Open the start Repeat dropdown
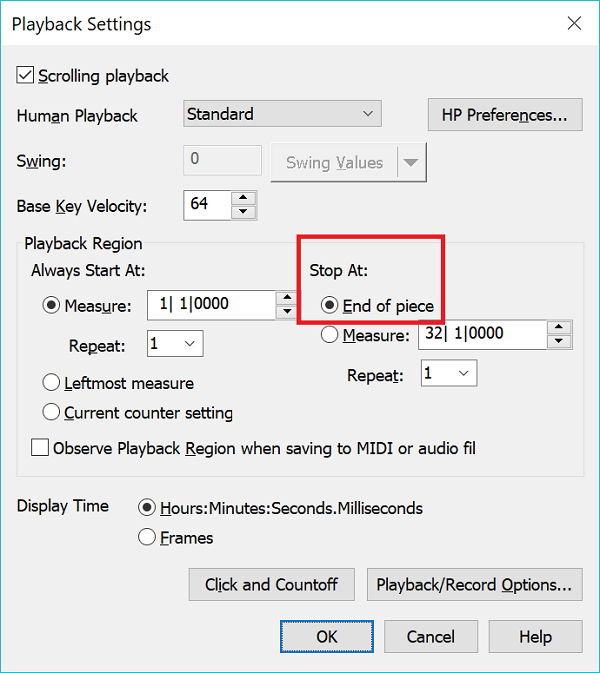Image resolution: width=600 pixels, height=673 pixels. pos(175,345)
